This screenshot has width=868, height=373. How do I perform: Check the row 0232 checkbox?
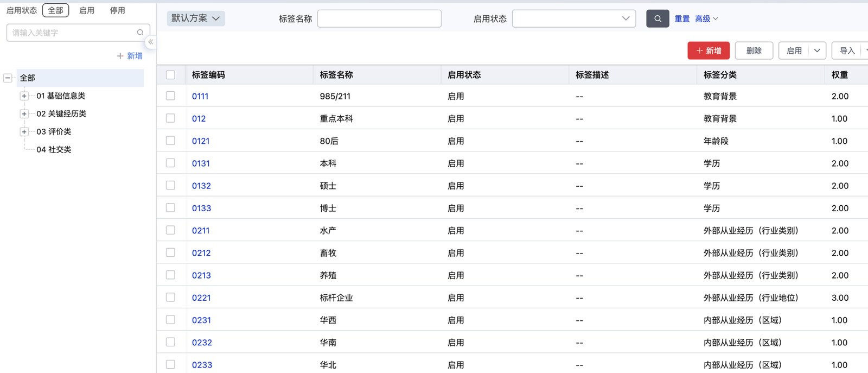coord(170,342)
